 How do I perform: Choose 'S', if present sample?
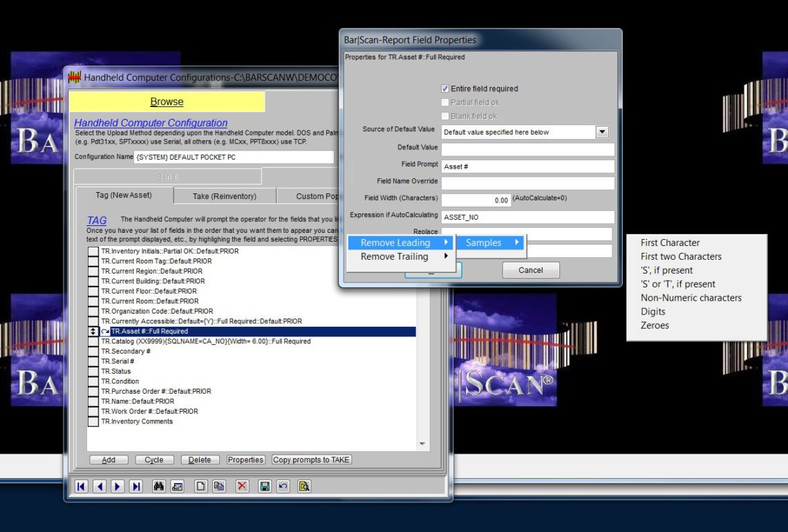(666, 270)
